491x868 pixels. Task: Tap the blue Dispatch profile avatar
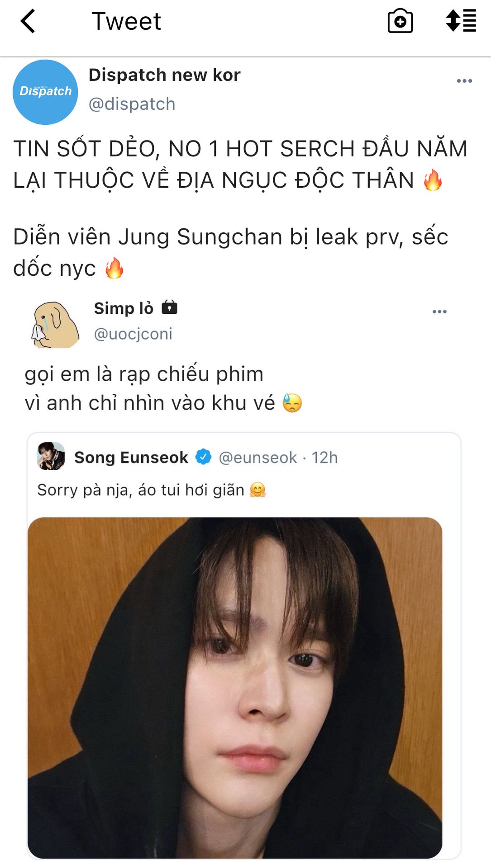pyautogui.click(x=45, y=92)
